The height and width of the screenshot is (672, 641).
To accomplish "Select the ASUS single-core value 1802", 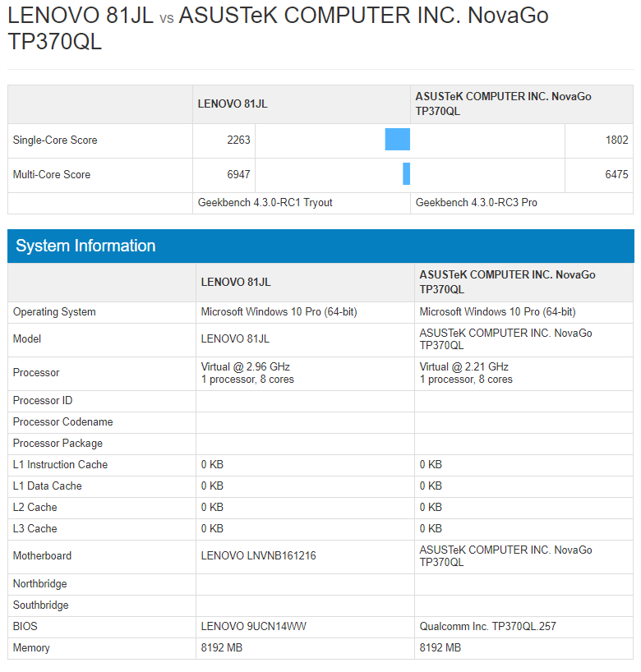I will click(x=616, y=140).
